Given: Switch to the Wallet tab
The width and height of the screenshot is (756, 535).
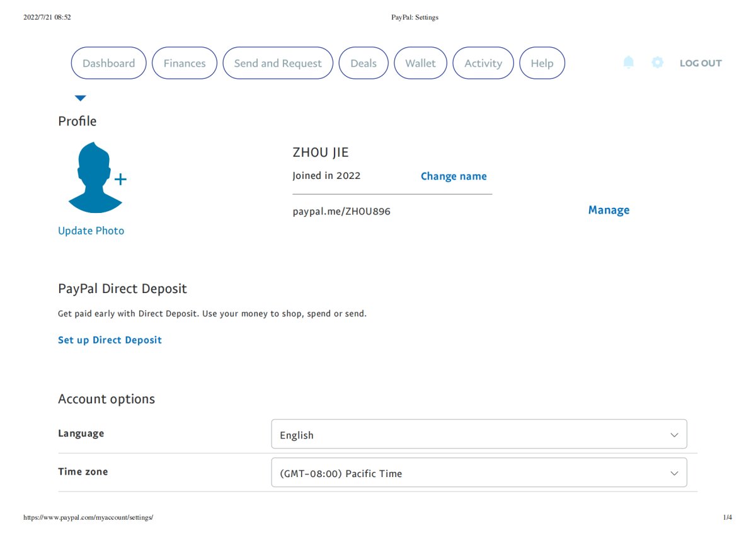Looking at the screenshot, I should point(420,63).
